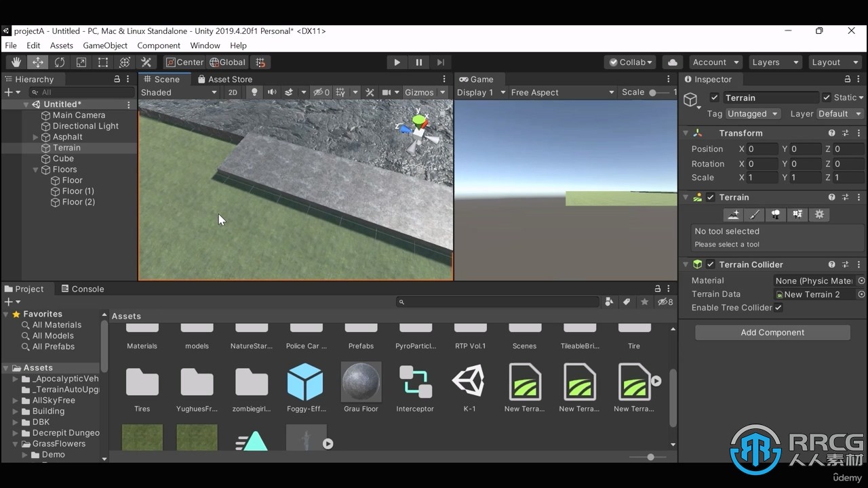This screenshot has width=868, height=488.
Task: Select the Rect tool
Action: [102, 62]
